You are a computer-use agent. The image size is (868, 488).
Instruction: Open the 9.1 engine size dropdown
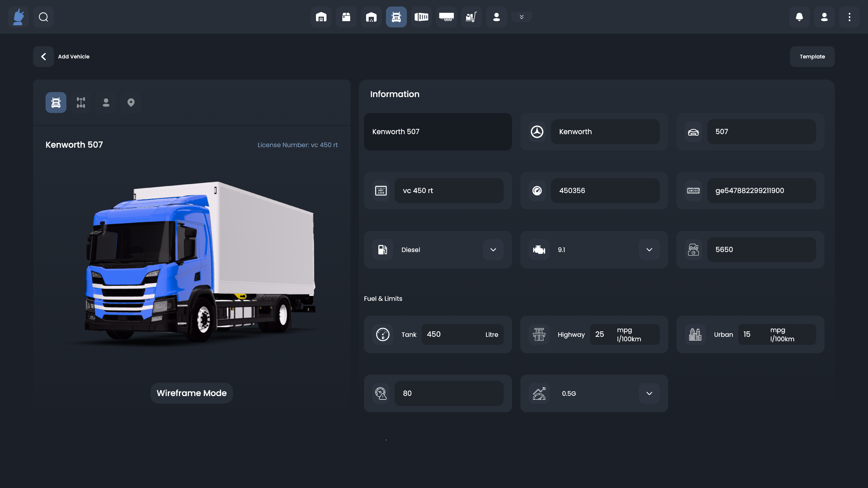coord(649,250)
